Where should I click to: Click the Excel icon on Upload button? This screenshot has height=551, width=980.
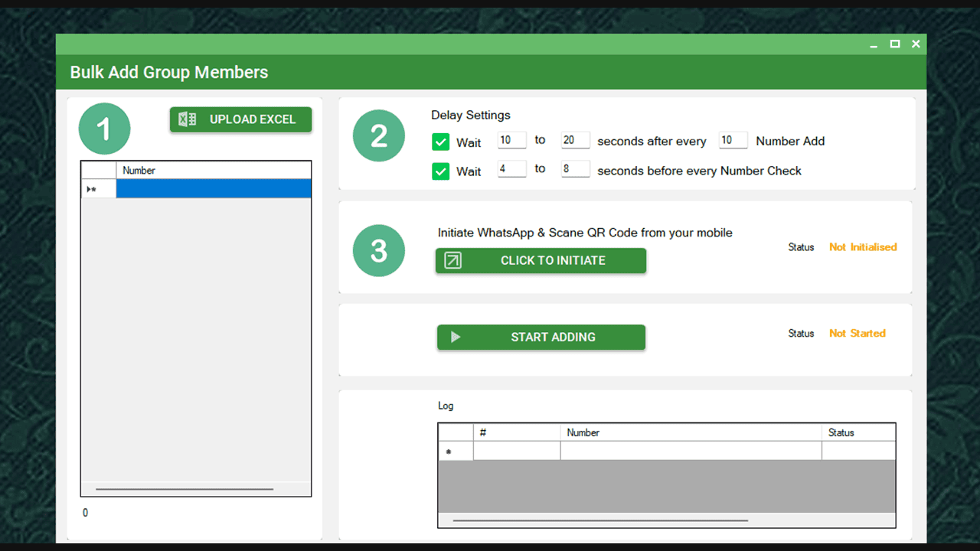(x=187, y=119)
